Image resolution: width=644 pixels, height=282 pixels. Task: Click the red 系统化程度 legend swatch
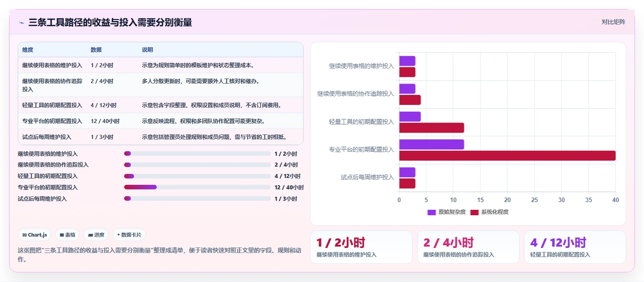tap(474, 212)
